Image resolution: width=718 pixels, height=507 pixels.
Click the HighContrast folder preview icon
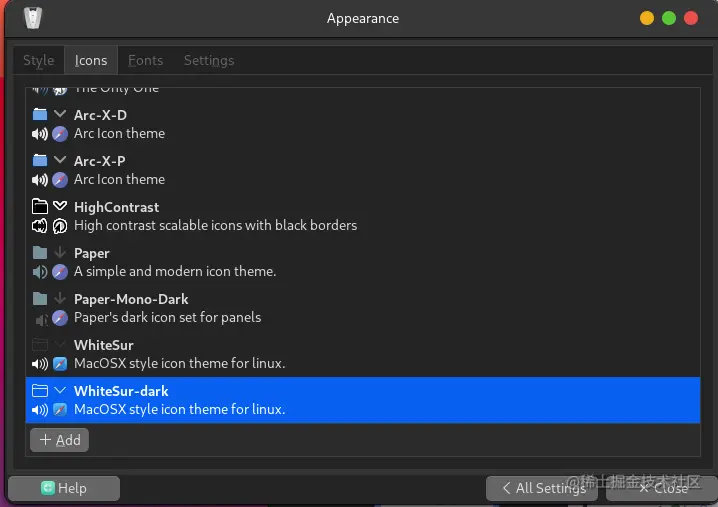40,206
